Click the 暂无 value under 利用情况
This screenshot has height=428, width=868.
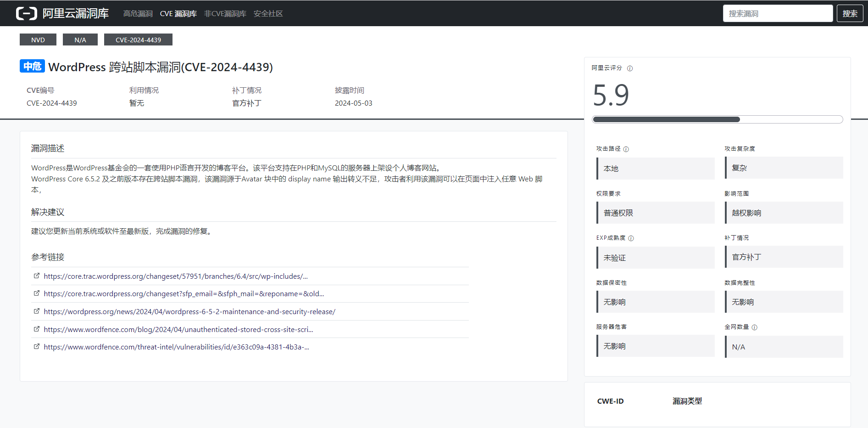[x=136, y=103]
